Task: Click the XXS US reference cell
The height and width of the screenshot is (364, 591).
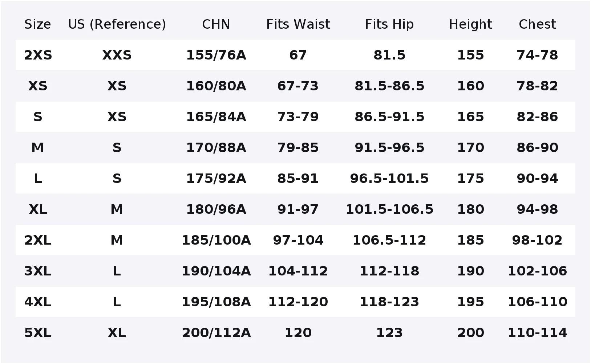Action: click(117, 55)
